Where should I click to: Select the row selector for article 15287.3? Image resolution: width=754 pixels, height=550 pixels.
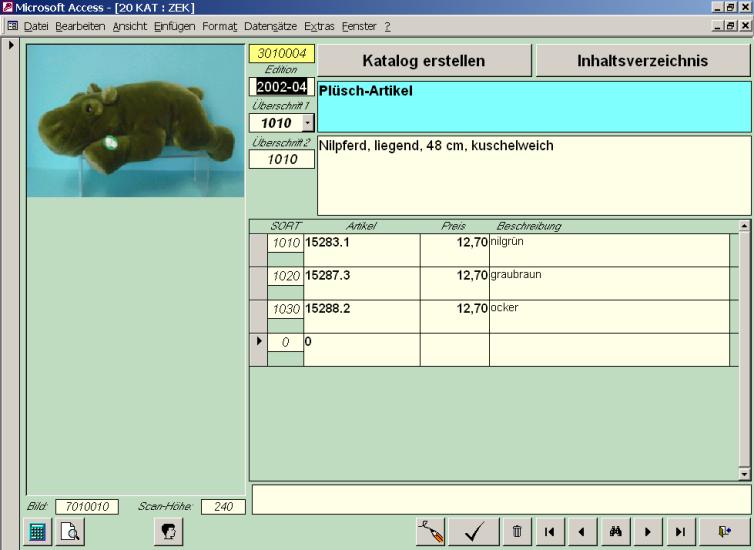pyautogui.click(x=258, y=283)
